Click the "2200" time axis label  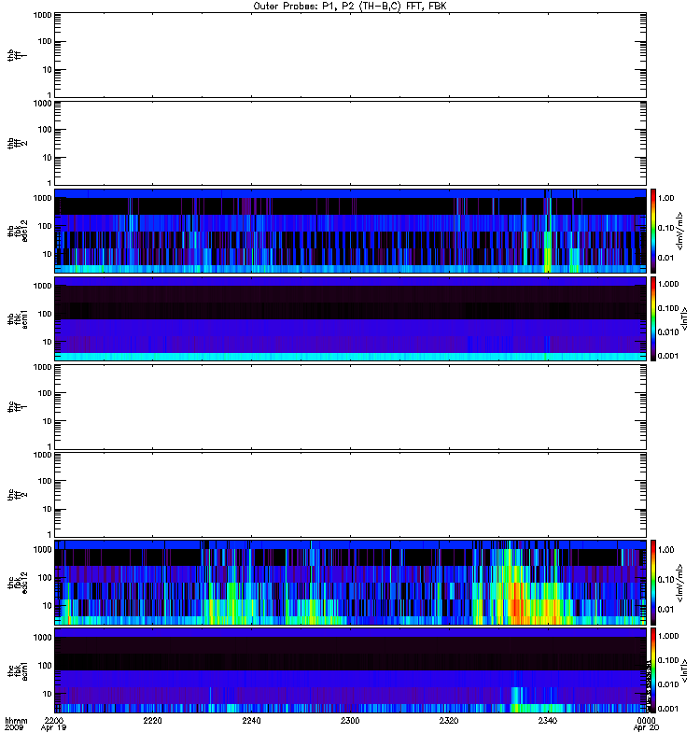54,721
